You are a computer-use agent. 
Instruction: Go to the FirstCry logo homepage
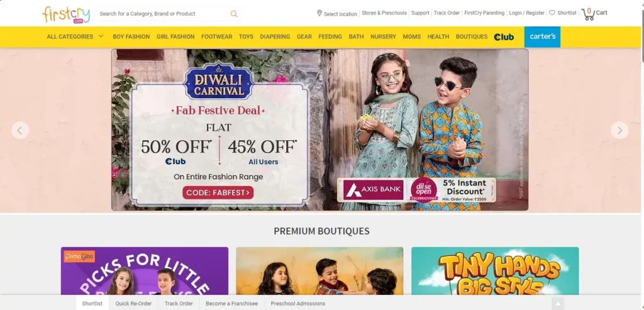pyautogui.click(x=65, y=14)
